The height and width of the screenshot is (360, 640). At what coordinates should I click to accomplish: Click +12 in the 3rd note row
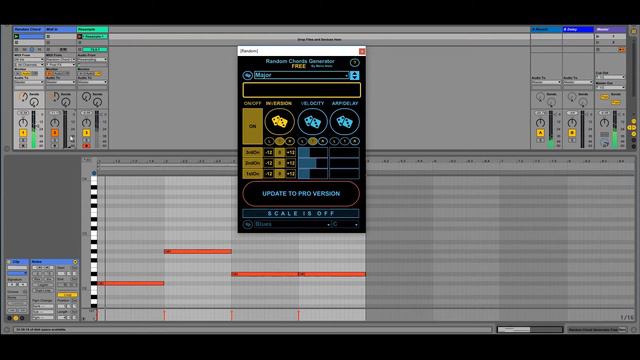tap(291, 152)
